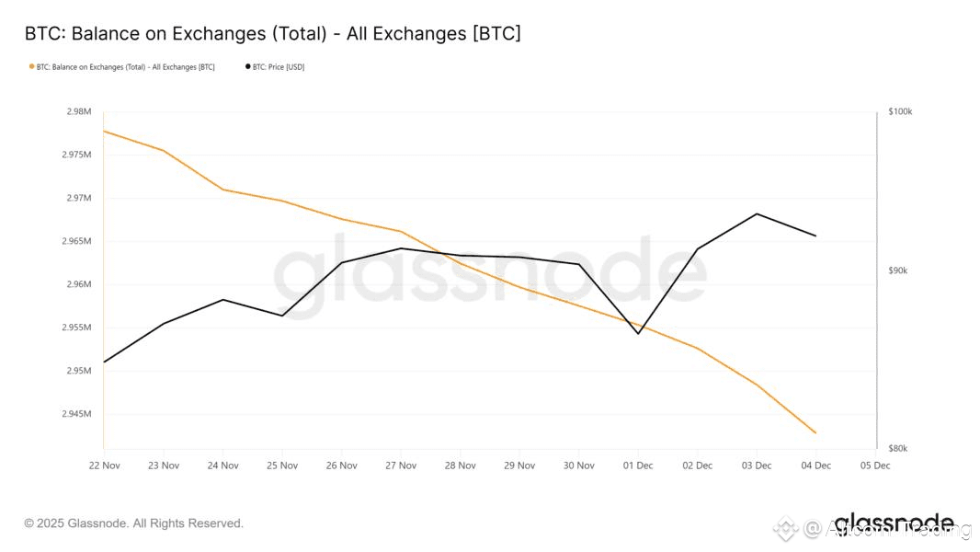
Task: Click the orange balance line endpoint at 04 Dec
Action: tap(815, 432)
